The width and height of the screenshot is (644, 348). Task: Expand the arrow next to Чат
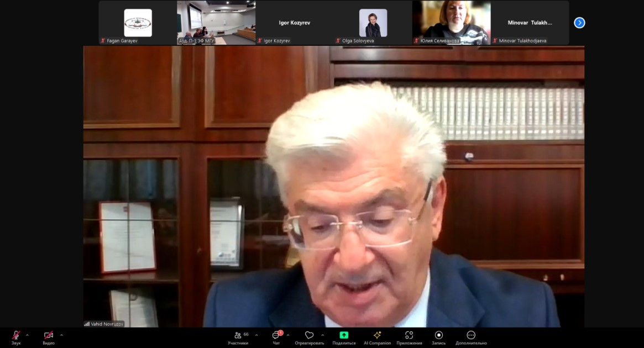(288, 335)
